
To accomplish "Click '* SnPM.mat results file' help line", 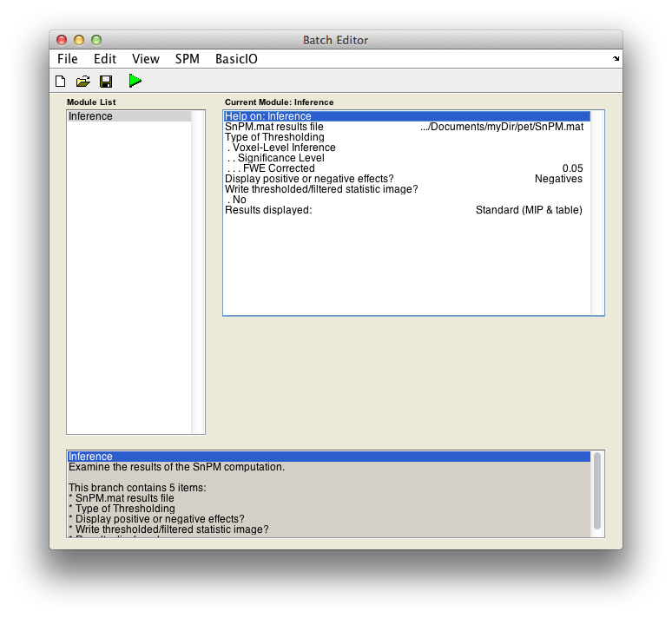I will tap(122, 498).
